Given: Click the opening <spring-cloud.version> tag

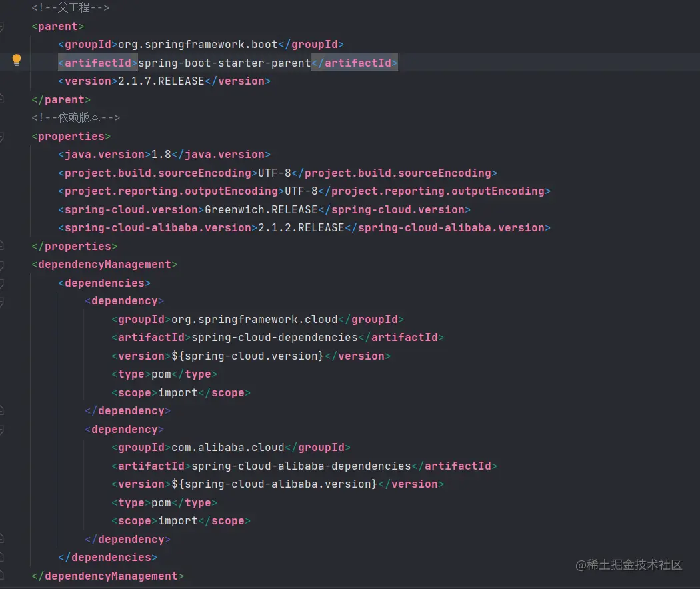Looking at the screenshot, I should coord(131,209).
